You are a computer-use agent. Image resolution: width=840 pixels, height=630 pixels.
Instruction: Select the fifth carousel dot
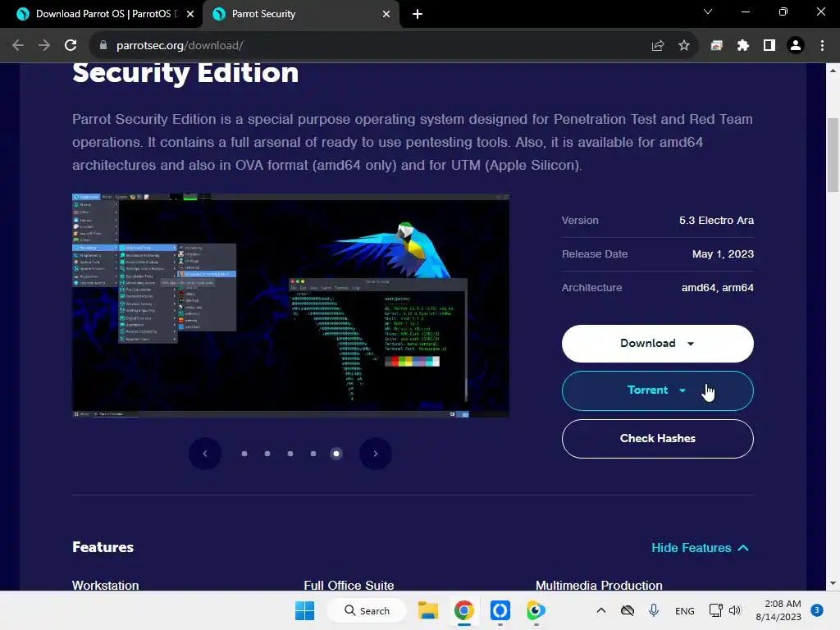(336, 454)
